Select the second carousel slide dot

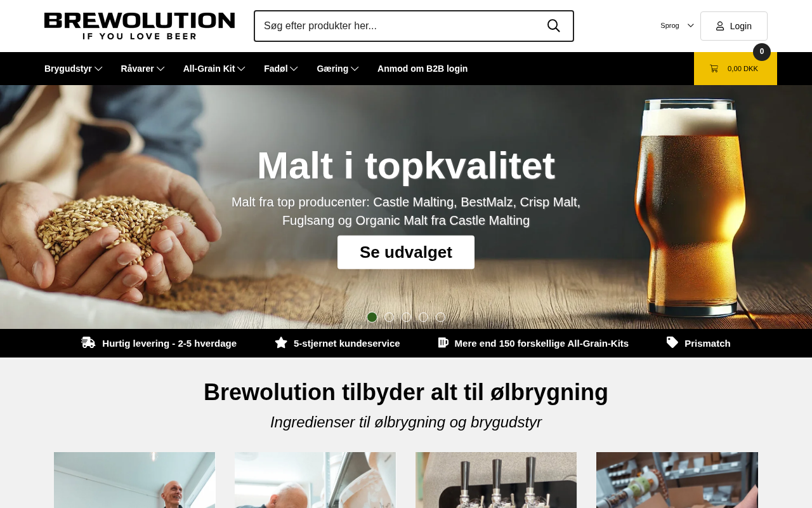click(x=390, y=317)
